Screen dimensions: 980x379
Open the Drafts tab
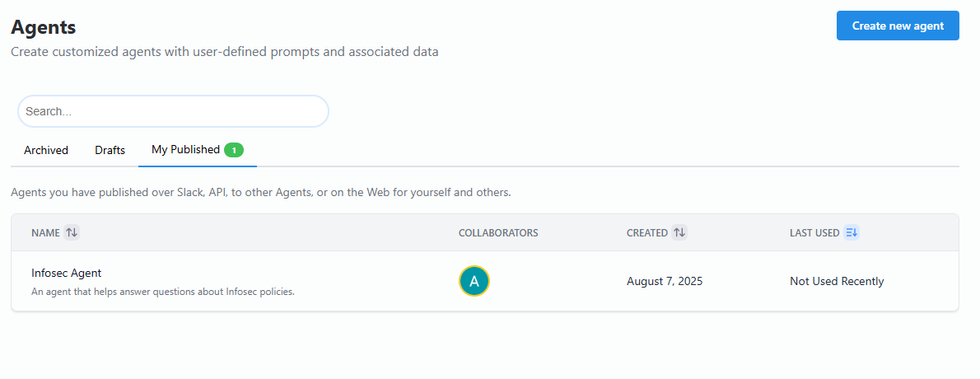(x=110, y=150)
